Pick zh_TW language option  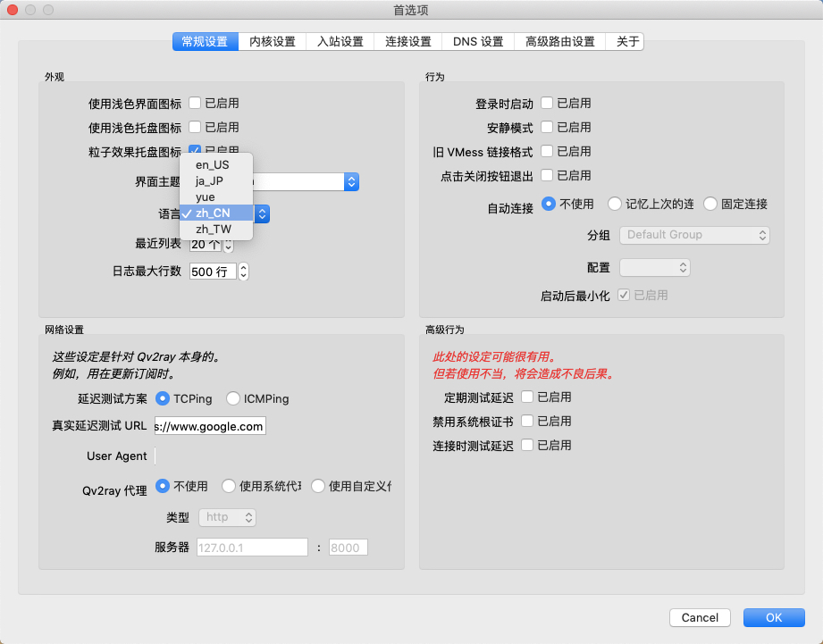[x=213, y=230]
